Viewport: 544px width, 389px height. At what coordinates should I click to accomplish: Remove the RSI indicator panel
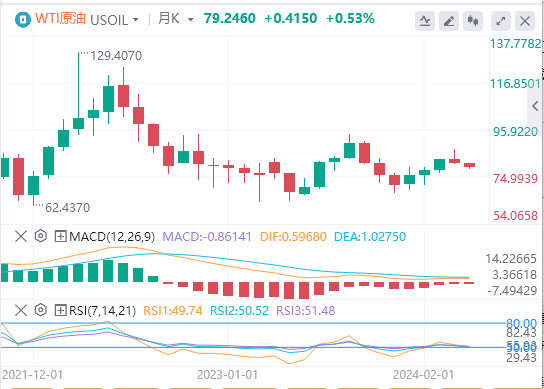coord(21,310)
